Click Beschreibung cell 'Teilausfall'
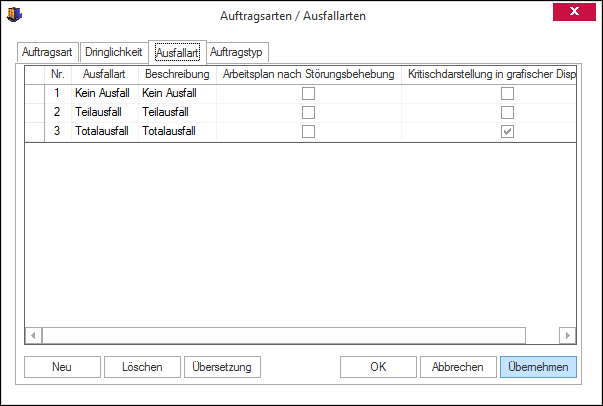Viewport: 603px width, 406px height. pos(177,113)
